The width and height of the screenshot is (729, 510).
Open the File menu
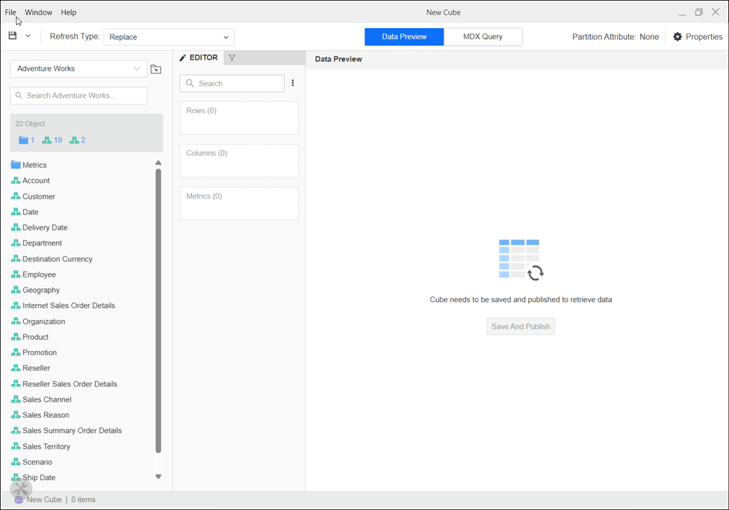[x=10, y=12]
